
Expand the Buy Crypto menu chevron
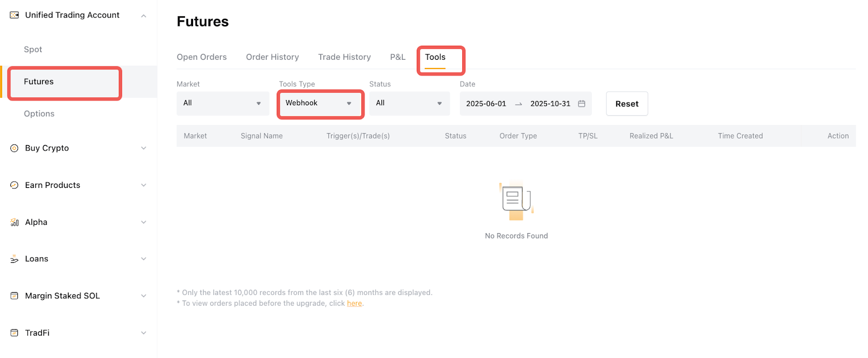pyautogui.click(x=144, y=148)
